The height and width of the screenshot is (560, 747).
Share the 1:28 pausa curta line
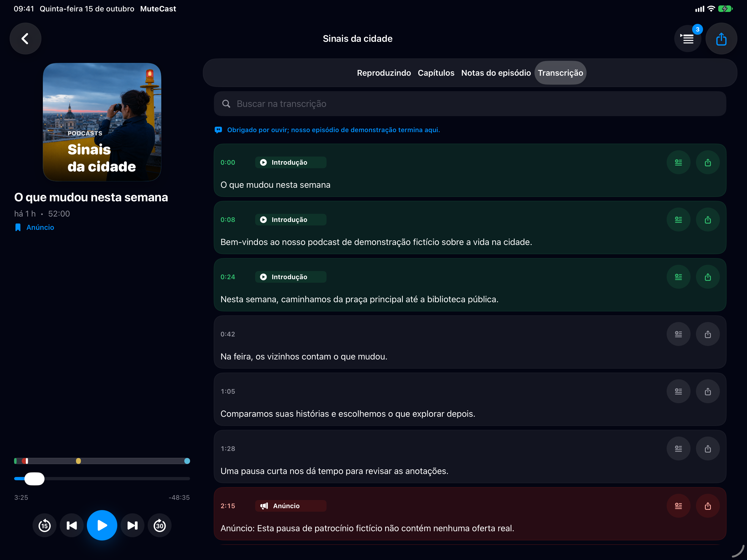point(707,448)
